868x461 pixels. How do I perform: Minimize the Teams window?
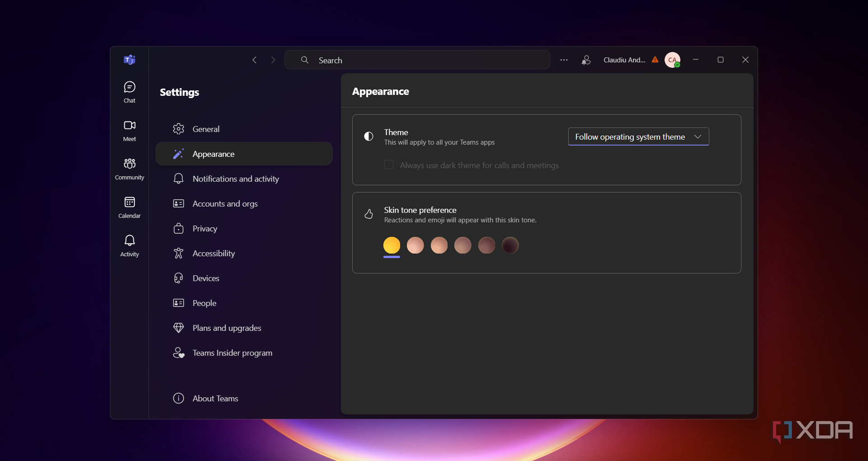click(x=696, y=60)
